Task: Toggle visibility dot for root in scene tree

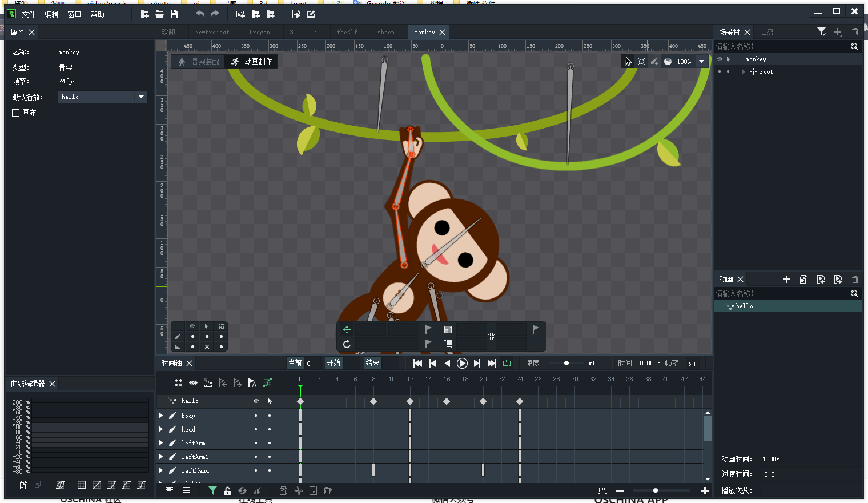Action: coord(720,71)
